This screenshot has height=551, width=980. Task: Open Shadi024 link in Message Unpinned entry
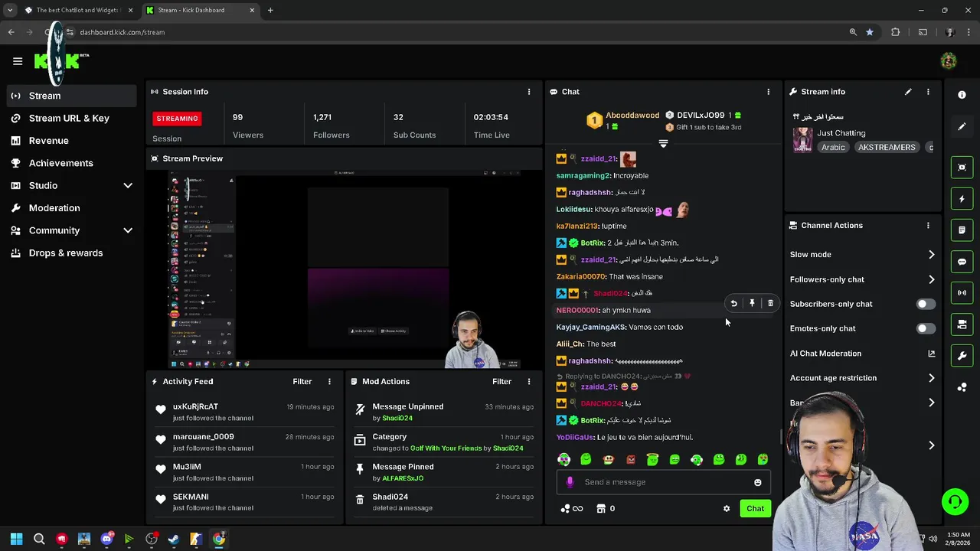point(397,419)
